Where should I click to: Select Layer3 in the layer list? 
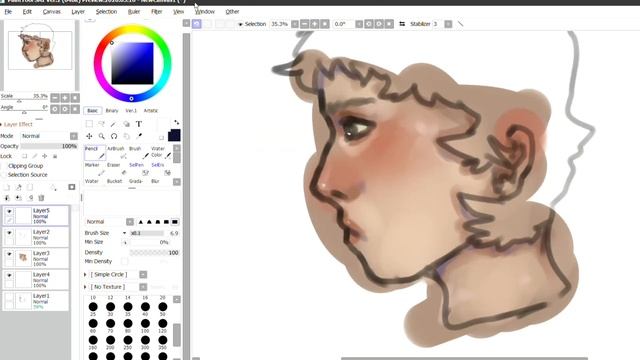[x=36, y=258]
